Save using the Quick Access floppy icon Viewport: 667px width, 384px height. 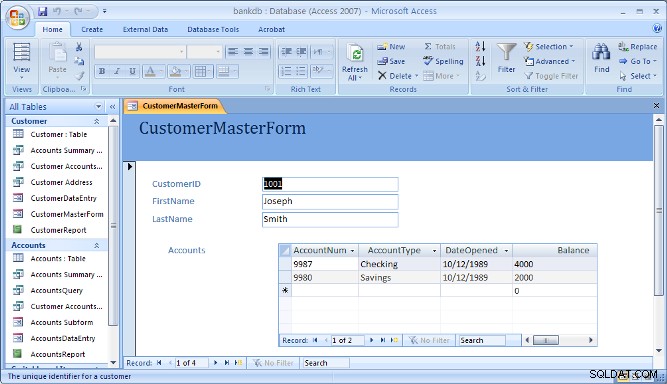(x=43, y=11)
